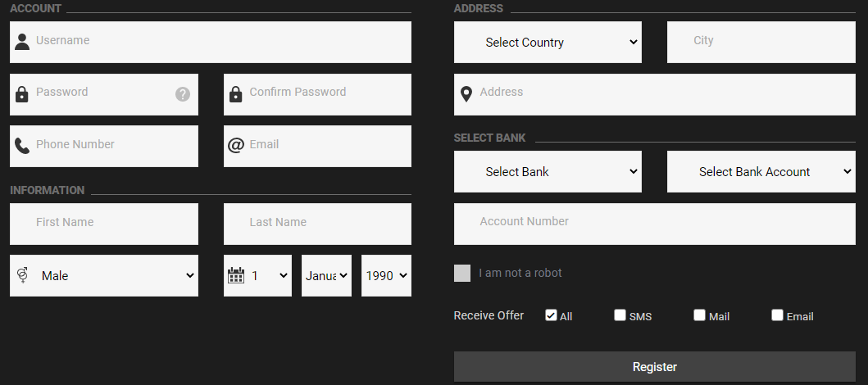This screenshot has width=868, height=385.
Task: Open the Select Bank Account dropdown
Action: [x=761, y=171]
